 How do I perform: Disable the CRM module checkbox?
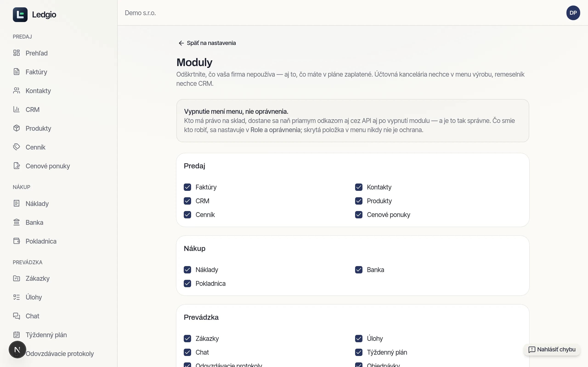(187, 201)
